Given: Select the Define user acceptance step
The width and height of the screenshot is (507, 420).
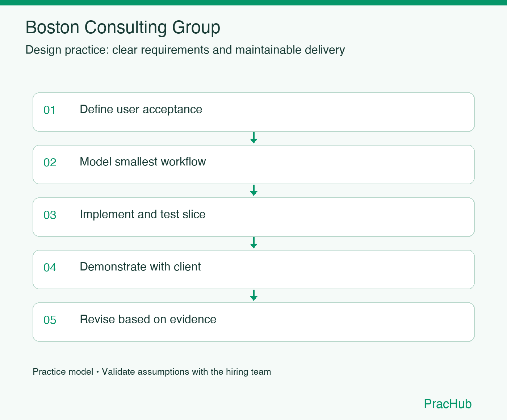Looking at the screenshot, I should [253, 112].
